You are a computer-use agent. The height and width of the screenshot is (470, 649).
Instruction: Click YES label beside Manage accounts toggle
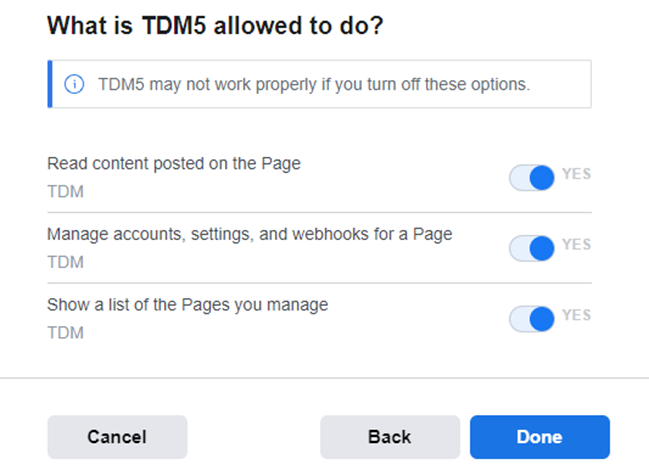pos(576,244)
